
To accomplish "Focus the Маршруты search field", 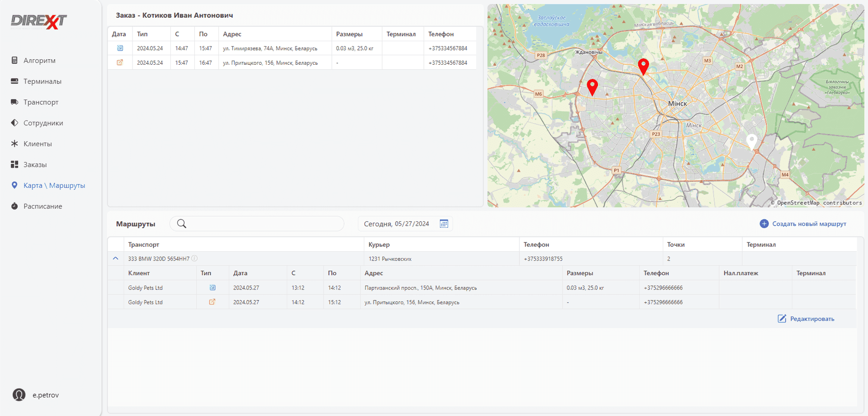I will click(x=257, y=224).
